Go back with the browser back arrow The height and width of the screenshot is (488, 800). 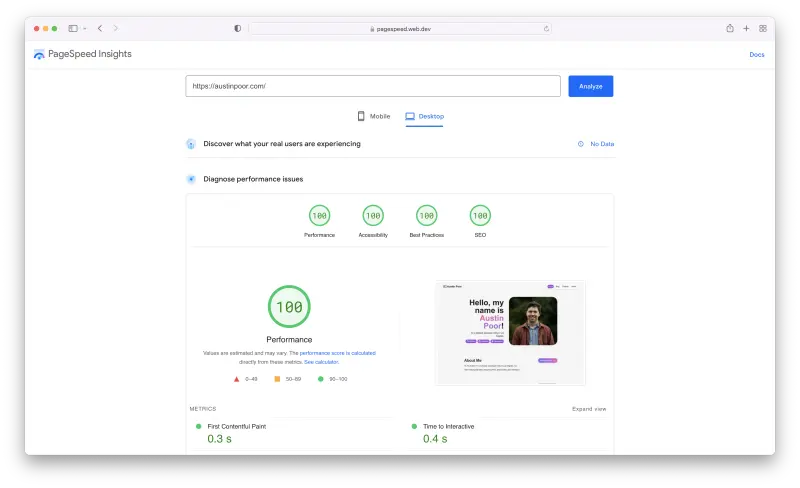coord(100,29)
